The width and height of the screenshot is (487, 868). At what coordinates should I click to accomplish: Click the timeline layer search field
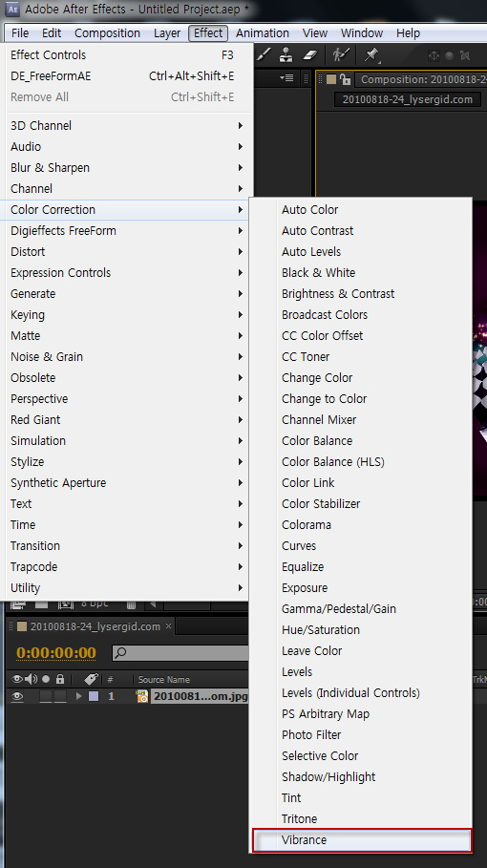click(x=180, y=653)
